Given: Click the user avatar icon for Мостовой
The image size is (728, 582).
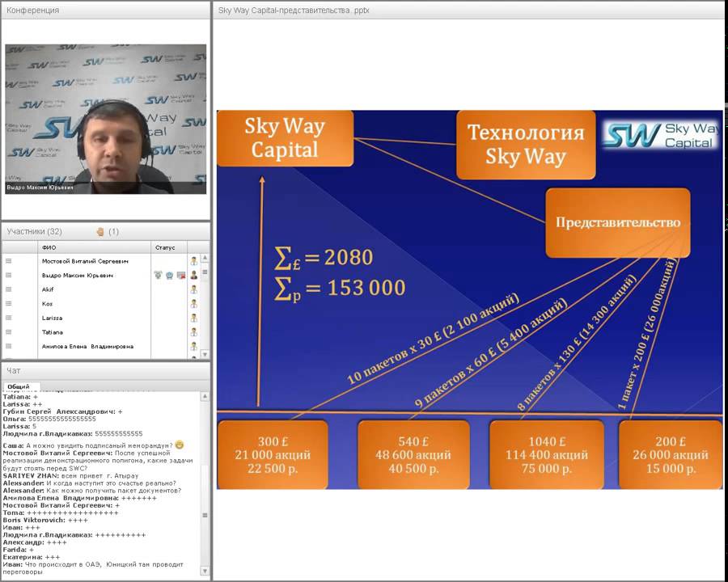Looking at the screenshot, I should [193, 261].
